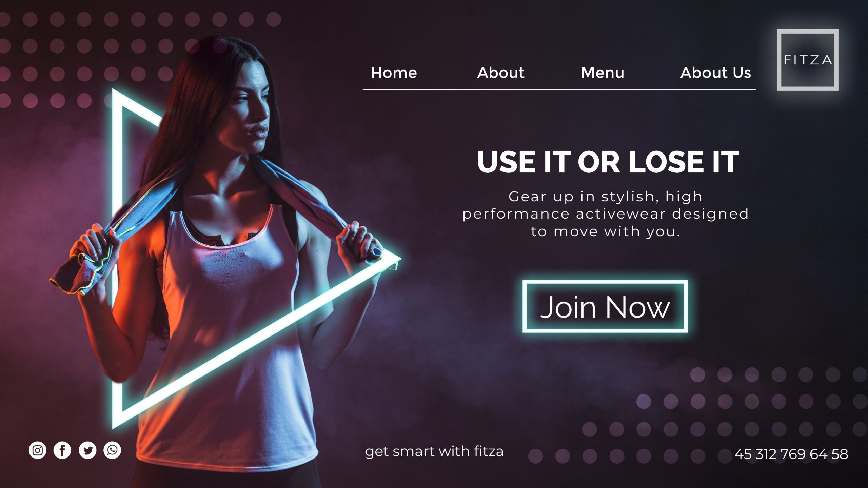Open the About Us nav item
The height and width of the screenshot is (488, 868).
click(x=716, y=73)
